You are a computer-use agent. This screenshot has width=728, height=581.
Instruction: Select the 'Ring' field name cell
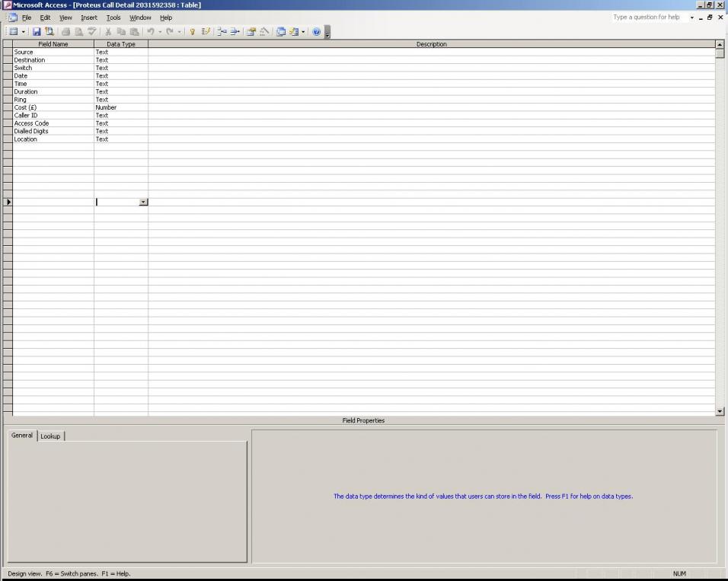point(53,100)
